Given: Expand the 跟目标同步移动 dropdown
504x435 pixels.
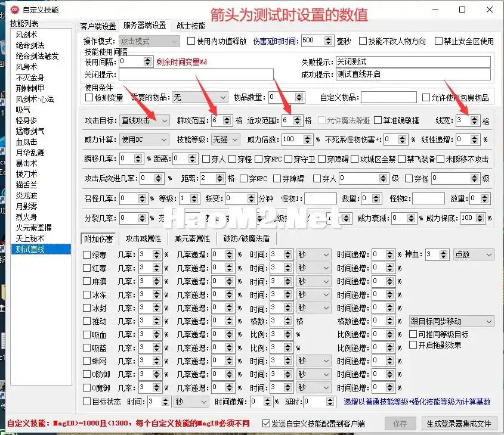Looking at the screenshot, I should click(x=452, y=321).
